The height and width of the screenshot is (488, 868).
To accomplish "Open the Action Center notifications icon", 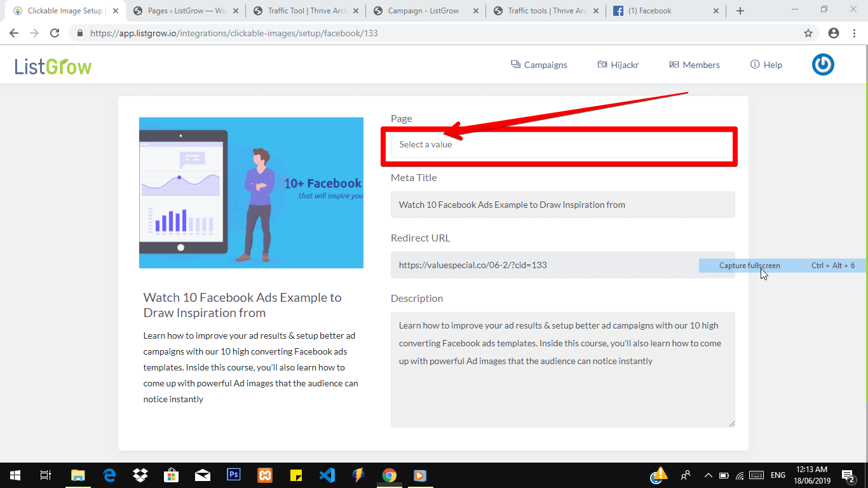I will click(x=848, y=475).
